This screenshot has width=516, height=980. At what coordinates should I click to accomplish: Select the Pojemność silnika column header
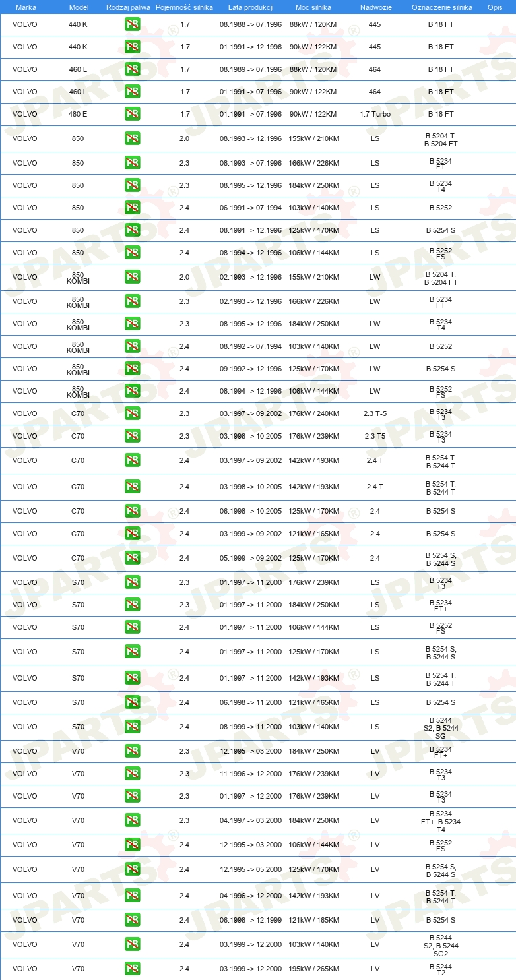coord(184,7)
